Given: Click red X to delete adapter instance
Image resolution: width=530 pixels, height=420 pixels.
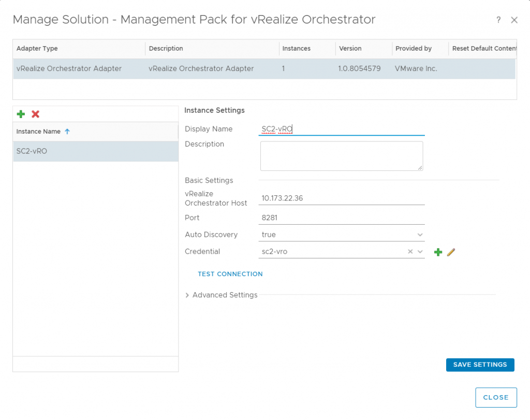Looking at the screenshot, I should click(36, 114).
